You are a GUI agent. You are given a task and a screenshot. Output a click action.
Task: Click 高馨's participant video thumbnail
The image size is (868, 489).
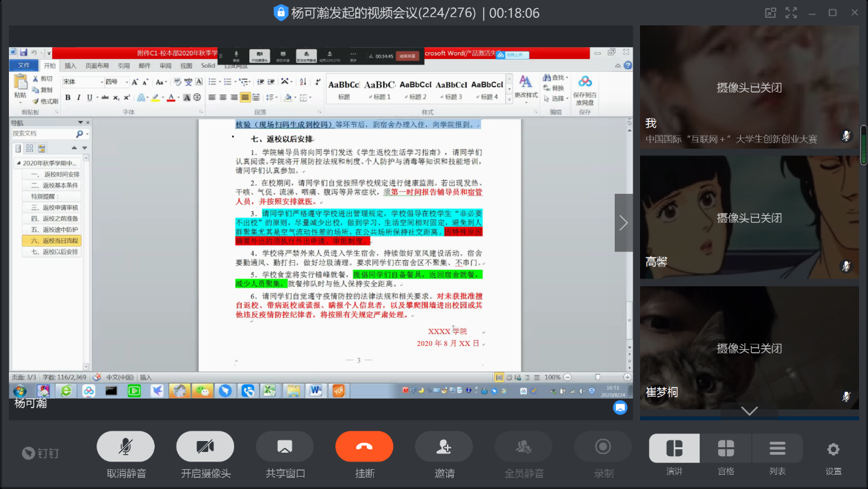pyautogui.click(x=749, y=217)
